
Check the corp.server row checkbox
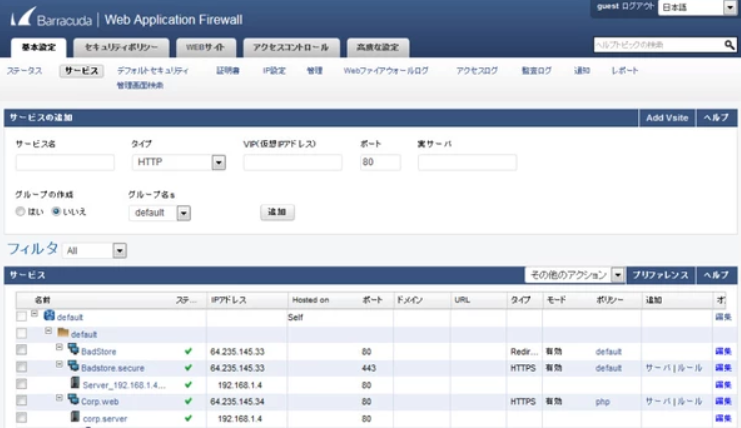pyautogui.click(x=21, y=418)
